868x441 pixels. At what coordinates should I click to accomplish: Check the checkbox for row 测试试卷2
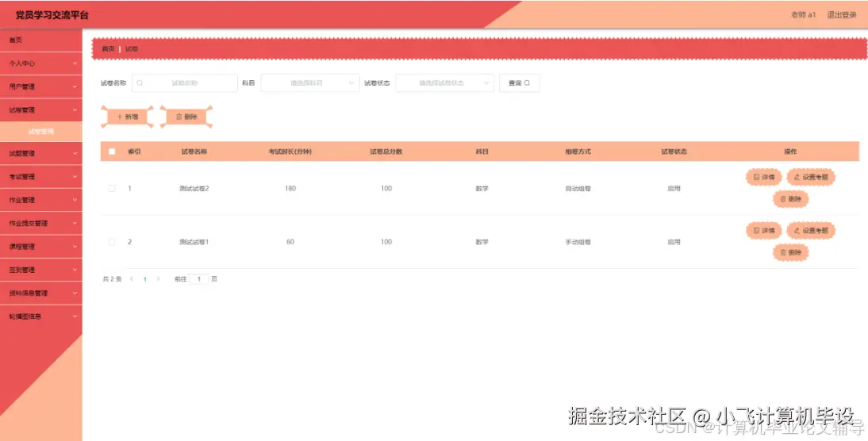[112, 189]
